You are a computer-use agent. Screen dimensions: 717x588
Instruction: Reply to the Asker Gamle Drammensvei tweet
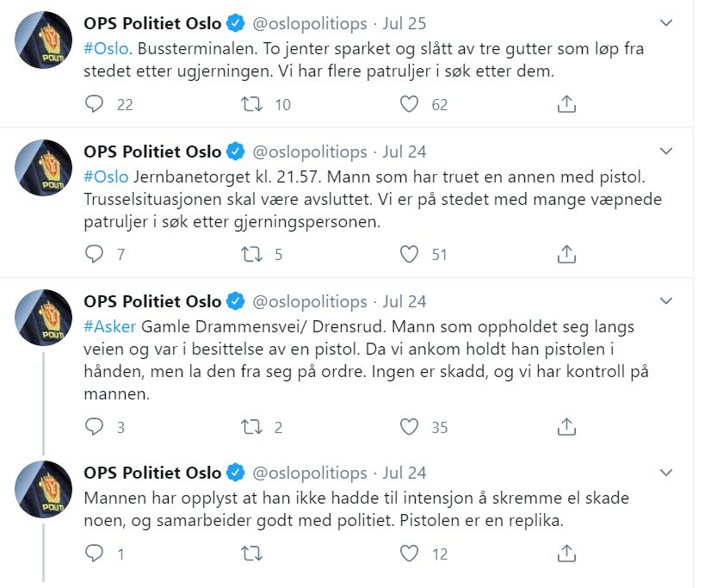coord(95,426)
